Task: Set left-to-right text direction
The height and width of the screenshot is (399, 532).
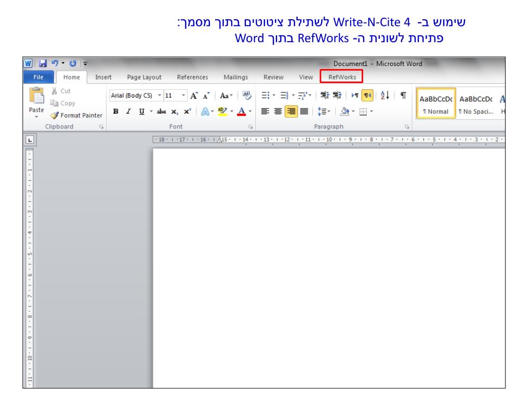Action: (x=355, y=96)
